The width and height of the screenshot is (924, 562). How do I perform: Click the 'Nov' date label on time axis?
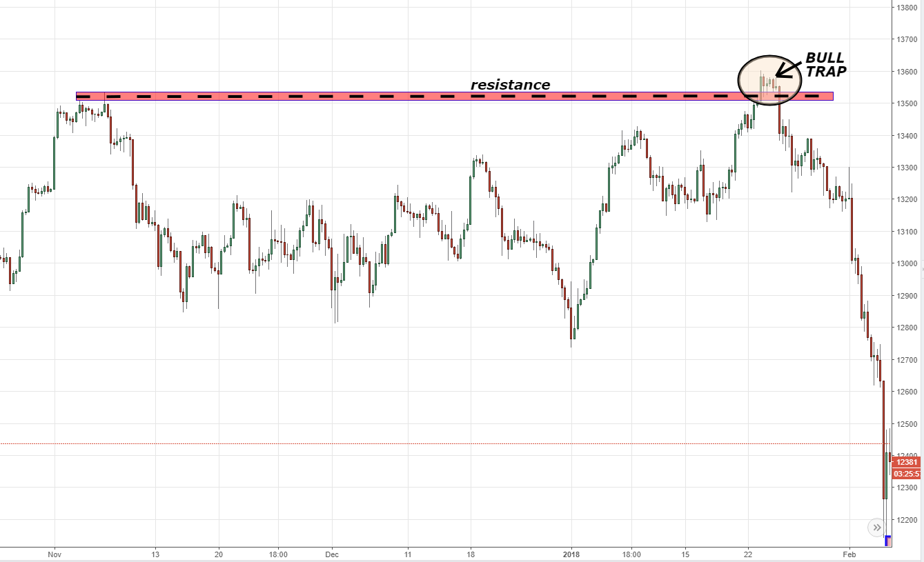click(55, 554)
